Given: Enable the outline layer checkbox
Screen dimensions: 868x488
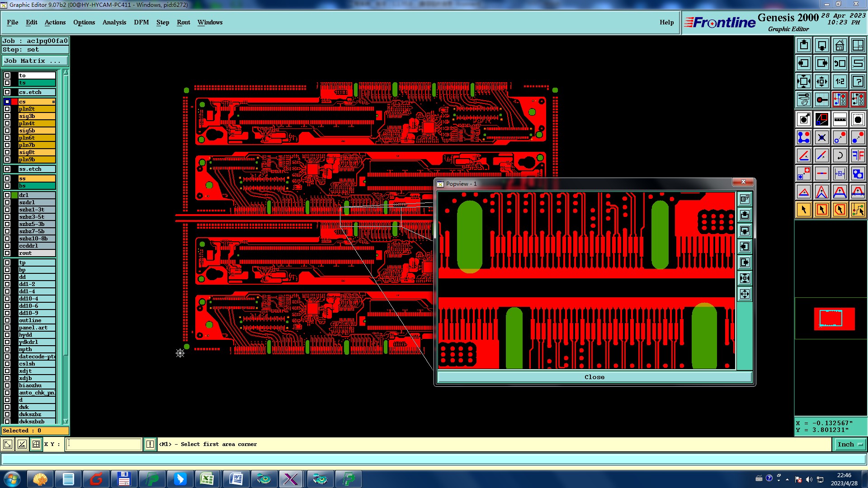Looking at the screenshot, I should tap(7, 320).
